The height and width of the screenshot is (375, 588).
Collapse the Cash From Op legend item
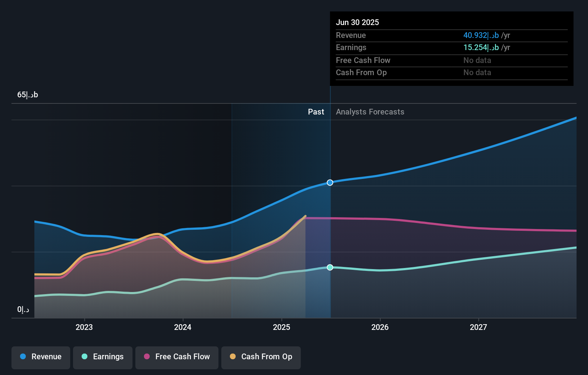pos(261,357)
